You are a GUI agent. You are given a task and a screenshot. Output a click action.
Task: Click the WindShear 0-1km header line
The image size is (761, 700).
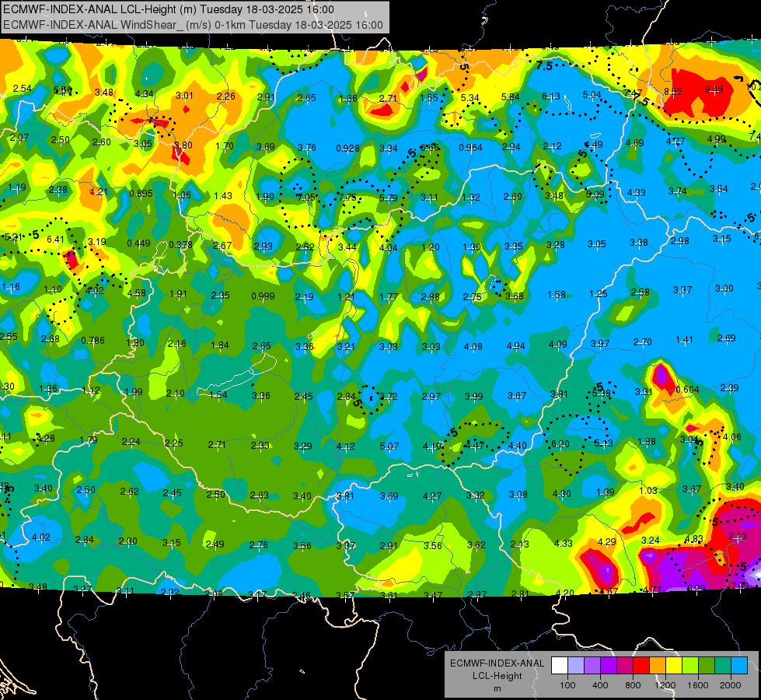[x=193, y=25]
